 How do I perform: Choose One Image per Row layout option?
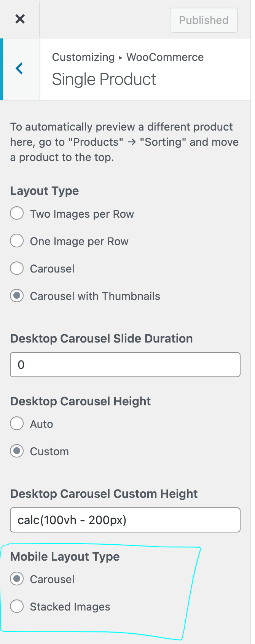(17, 241)
